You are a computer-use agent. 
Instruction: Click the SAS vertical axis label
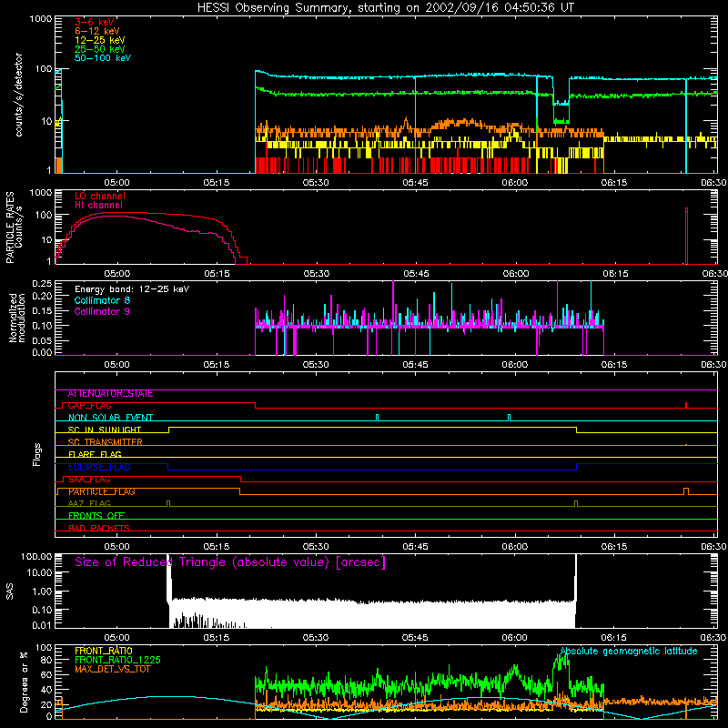tap(10, 591)
